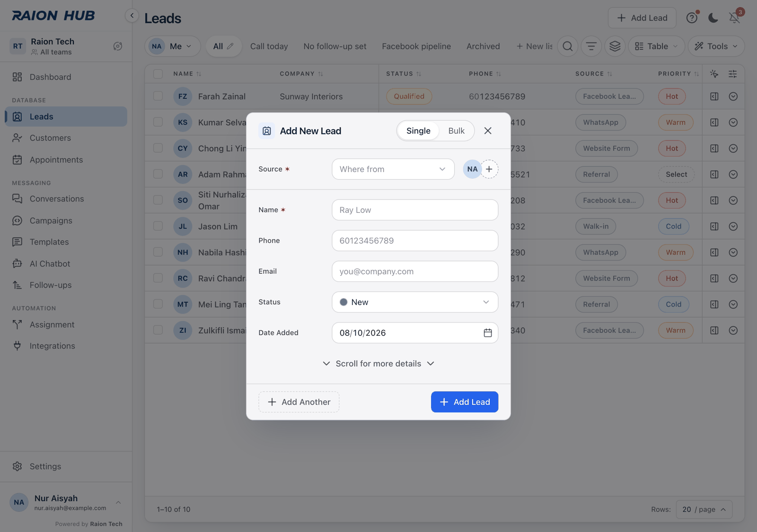Close the Add New Lead dialog
The image size is (757, 532).
point(488,131)
